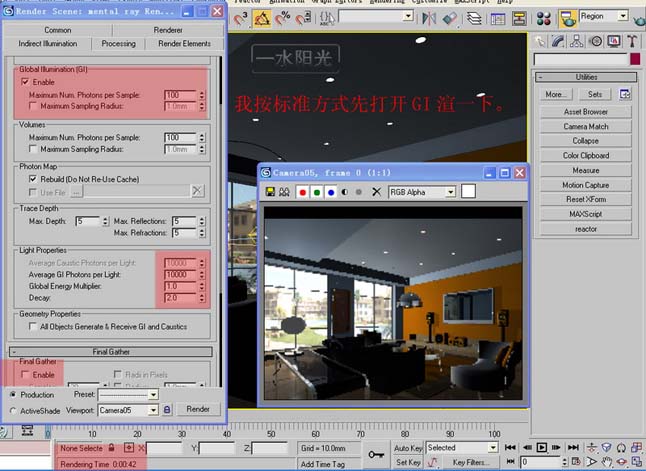Open the Layer Manager
The height and width of the screenshot is (471, 646).
(x=475, y=19)
